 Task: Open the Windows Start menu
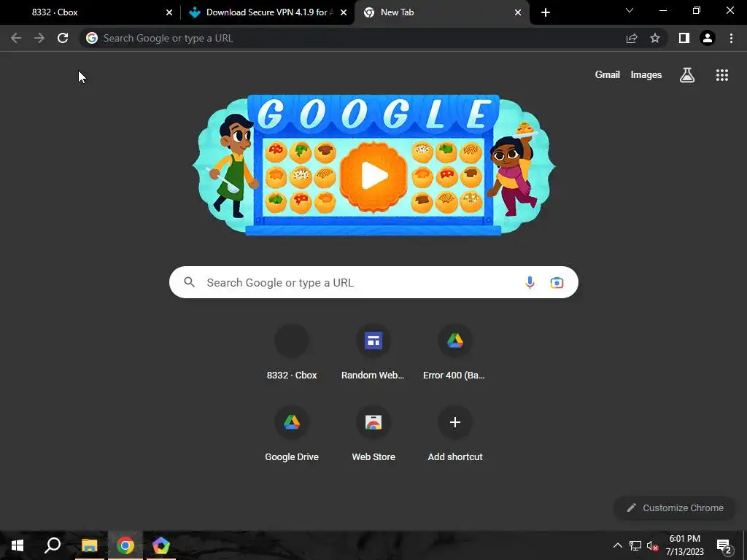point(18,545)
